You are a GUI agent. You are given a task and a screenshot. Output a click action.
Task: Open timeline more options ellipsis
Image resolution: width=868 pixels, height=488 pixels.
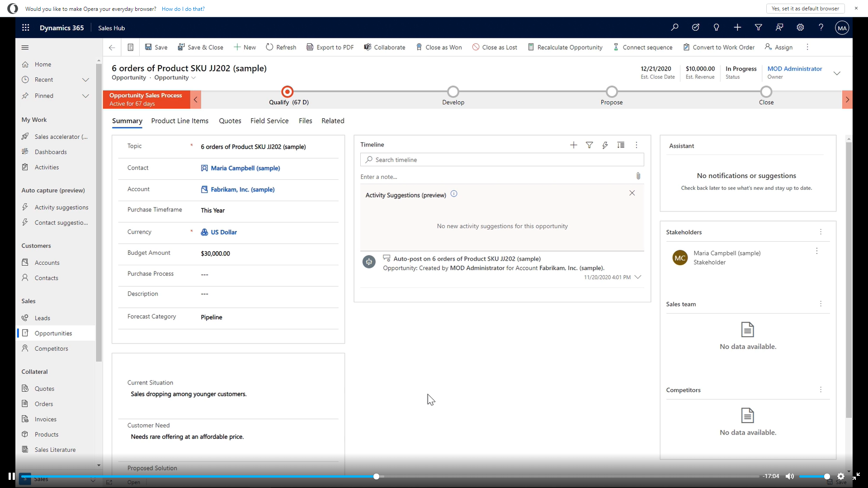click(637, 145)
